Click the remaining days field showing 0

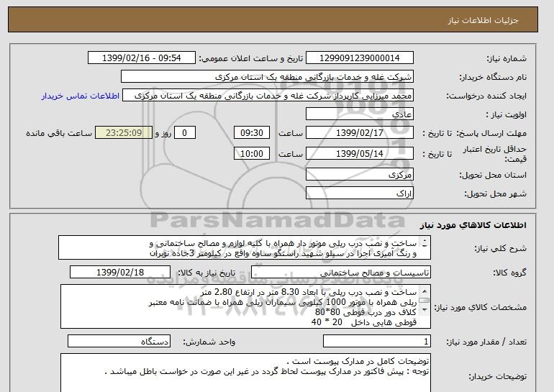[184, 133]
